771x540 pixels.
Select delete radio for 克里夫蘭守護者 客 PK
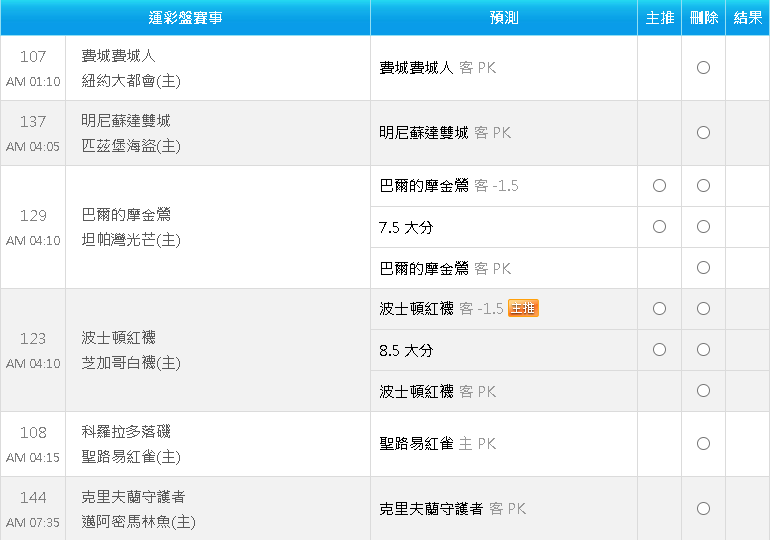click(x=703, y=508)
